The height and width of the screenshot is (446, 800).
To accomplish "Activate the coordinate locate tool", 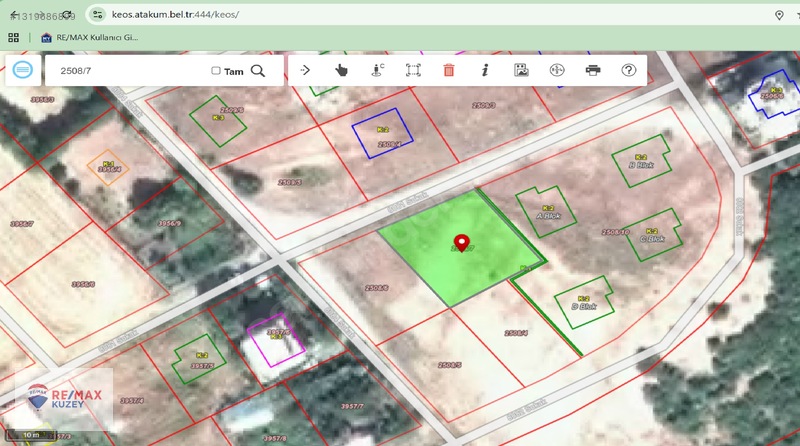I will tap(378, 70).
